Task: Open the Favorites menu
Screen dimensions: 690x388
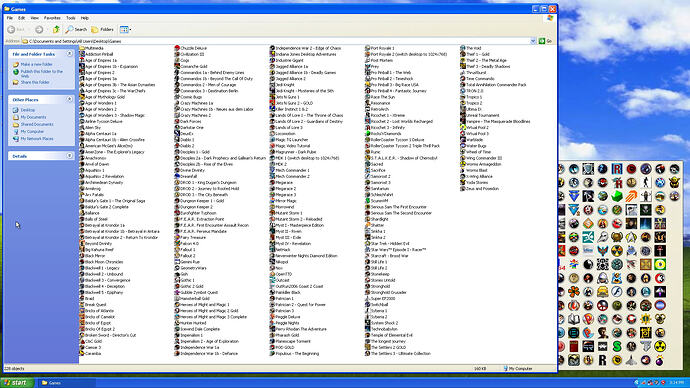Action: coord(52,18)
